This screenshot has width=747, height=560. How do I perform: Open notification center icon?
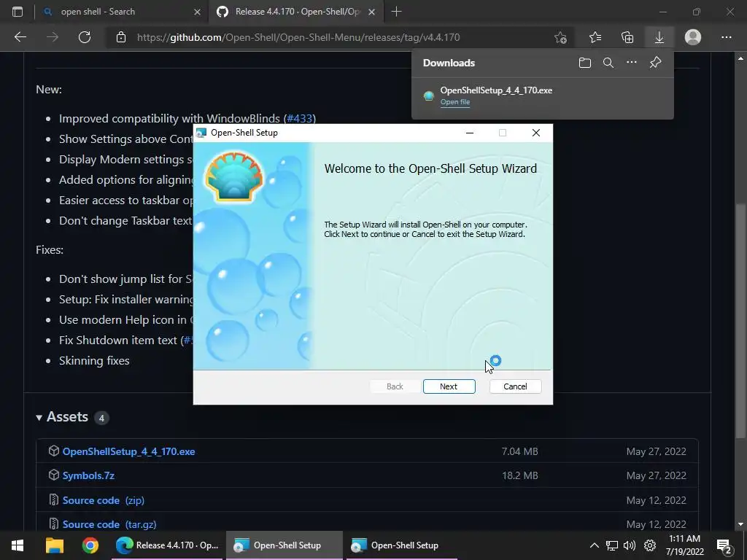[724, 545]
